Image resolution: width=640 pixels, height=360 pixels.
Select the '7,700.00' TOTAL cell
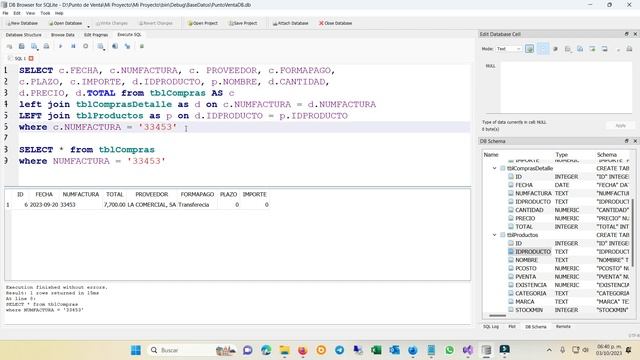coord(114,205)
